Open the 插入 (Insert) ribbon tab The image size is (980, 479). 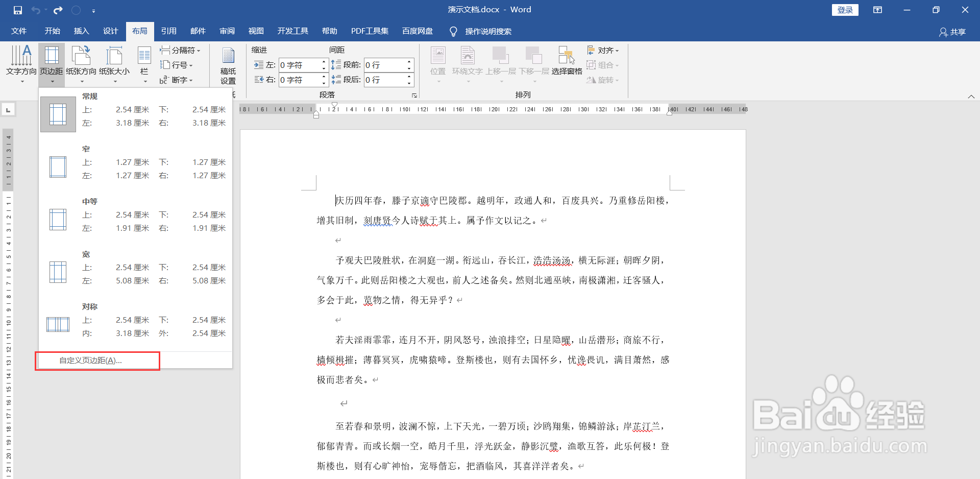click(x=81, y=31)
